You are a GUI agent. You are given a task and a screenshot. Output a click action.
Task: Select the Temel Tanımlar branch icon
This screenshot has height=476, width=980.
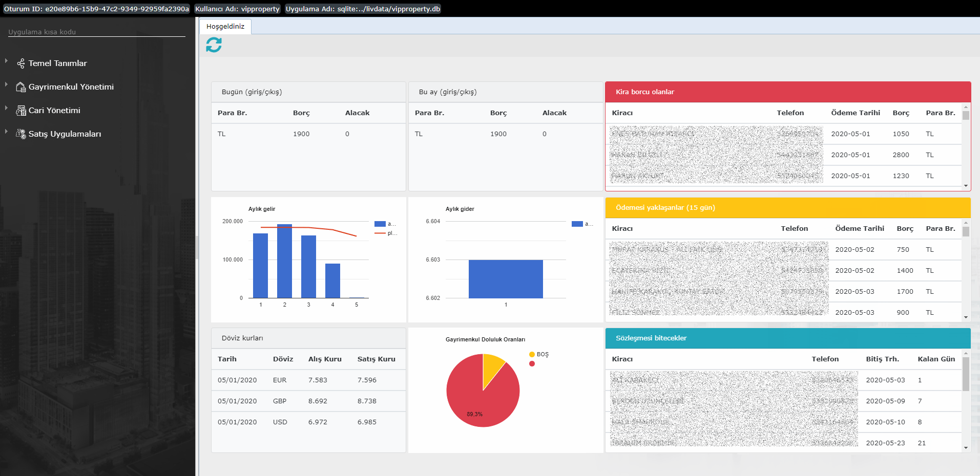tap(20, 63)
